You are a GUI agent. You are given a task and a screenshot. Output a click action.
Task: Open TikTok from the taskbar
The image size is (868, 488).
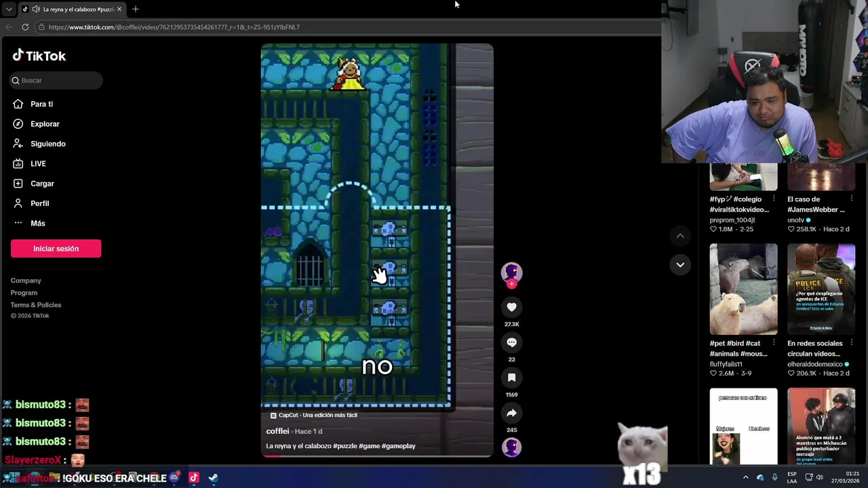pos(193,478)
